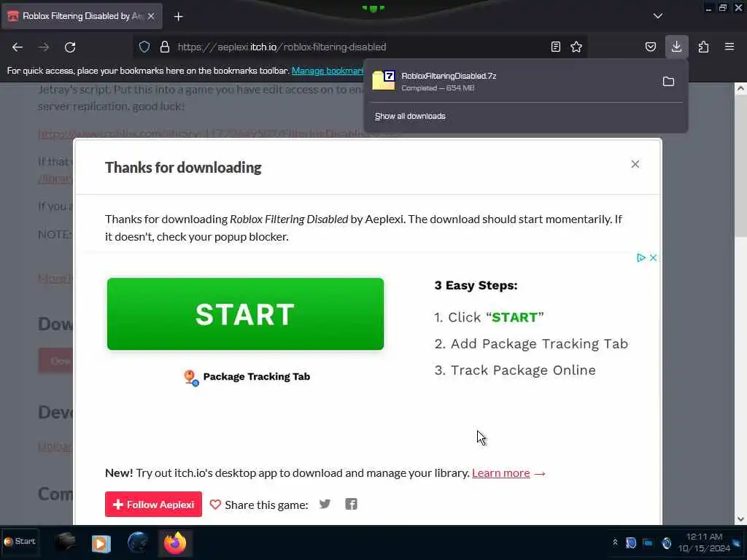Show hidden system tray icons

pos(615,542)
